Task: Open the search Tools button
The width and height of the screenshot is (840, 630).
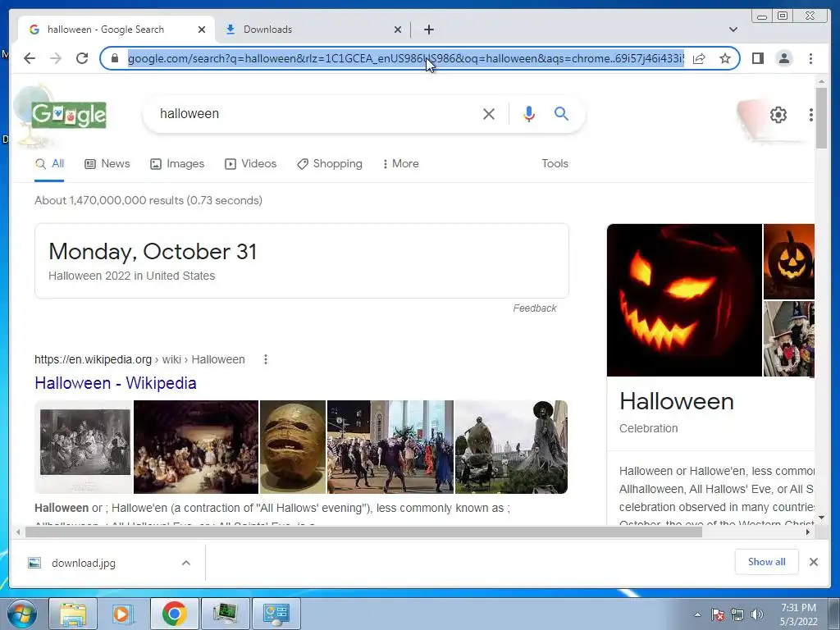Action: click(555, 164)
